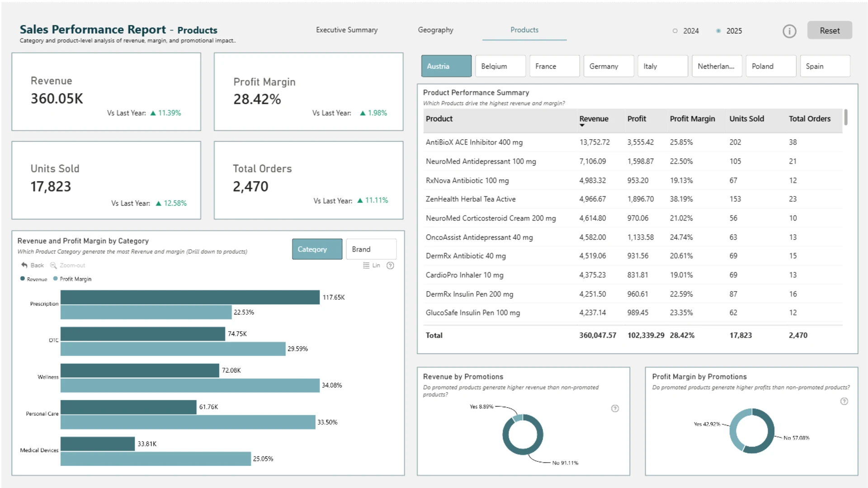
Task: Click the Lin scale list icon
Action: [x=366, y=265]
